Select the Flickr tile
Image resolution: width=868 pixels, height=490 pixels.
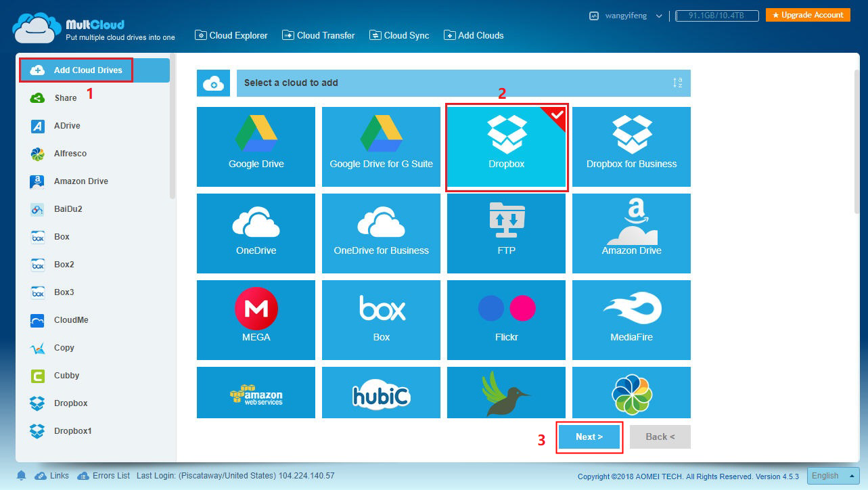pos(506,320)
